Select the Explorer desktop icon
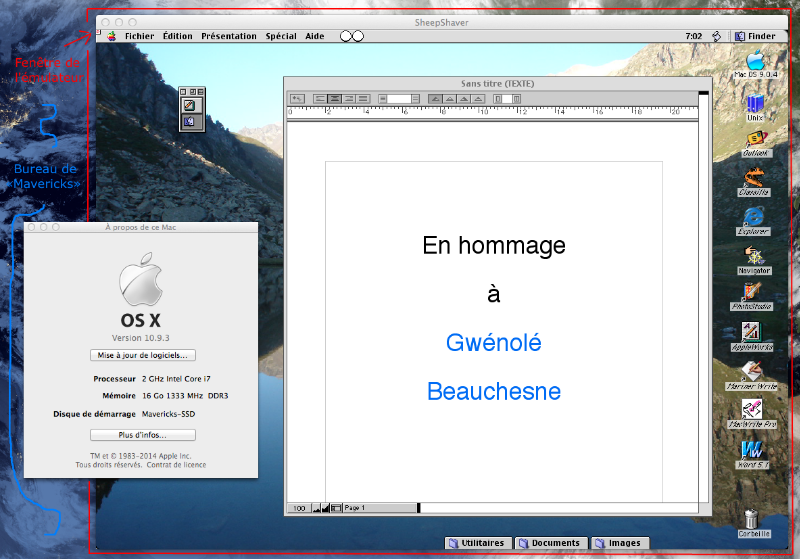Screen dimensions: 800x559 pos(753,221)
